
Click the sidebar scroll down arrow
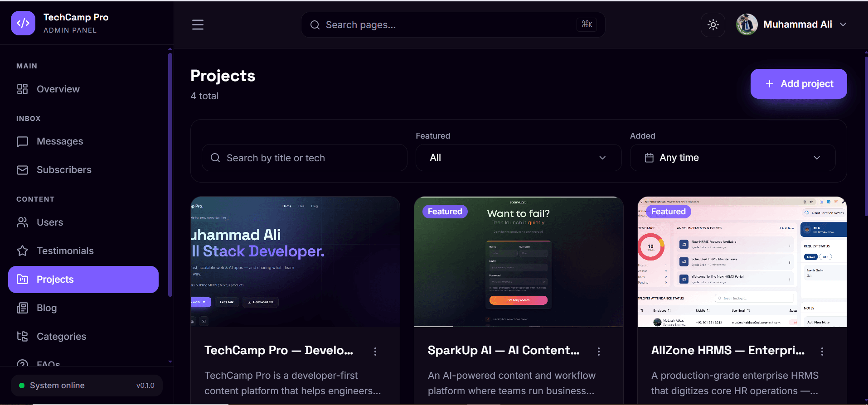170,362
